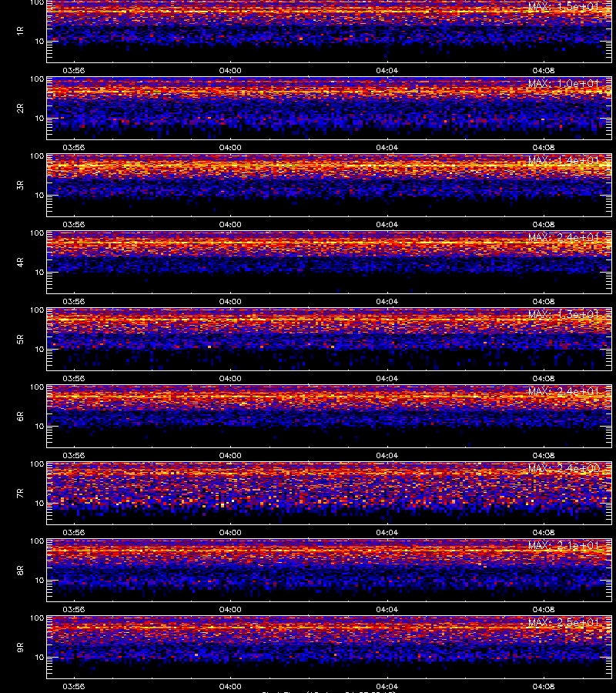Image resolution: width=616 pixels, height=693 pixels.
Task: Click the 04:04 time label under panel 7R
Action: tap(387, 532)
